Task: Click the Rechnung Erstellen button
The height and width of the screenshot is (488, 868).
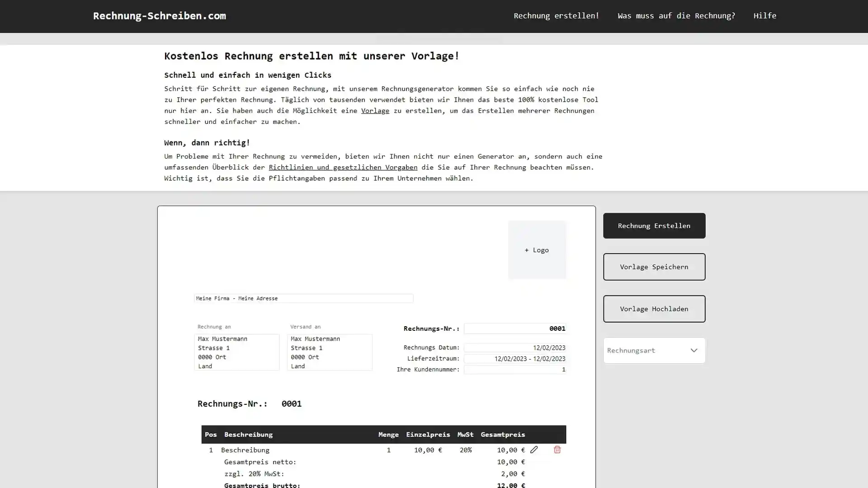Action: [x=654, y=225]
